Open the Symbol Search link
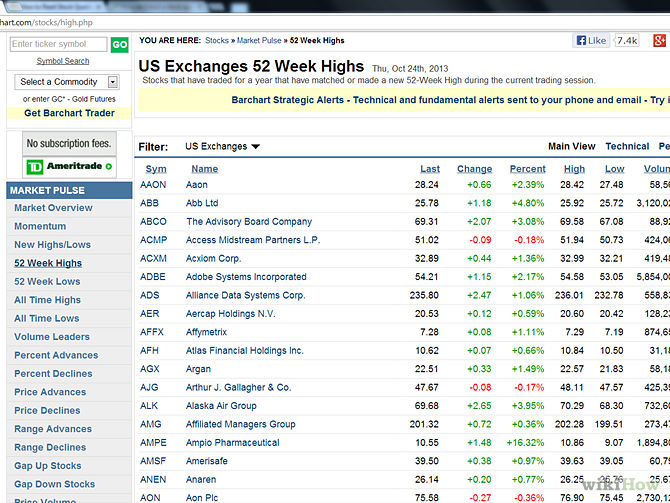Viewport: 670px width, 503px height. pos(63,61)
